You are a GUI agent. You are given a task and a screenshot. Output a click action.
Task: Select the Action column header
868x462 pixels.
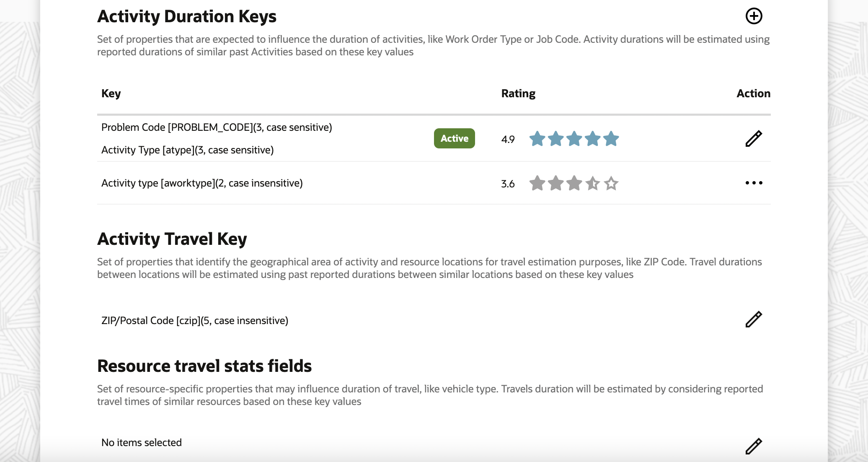pyautogui.click(x=753, y=93)
